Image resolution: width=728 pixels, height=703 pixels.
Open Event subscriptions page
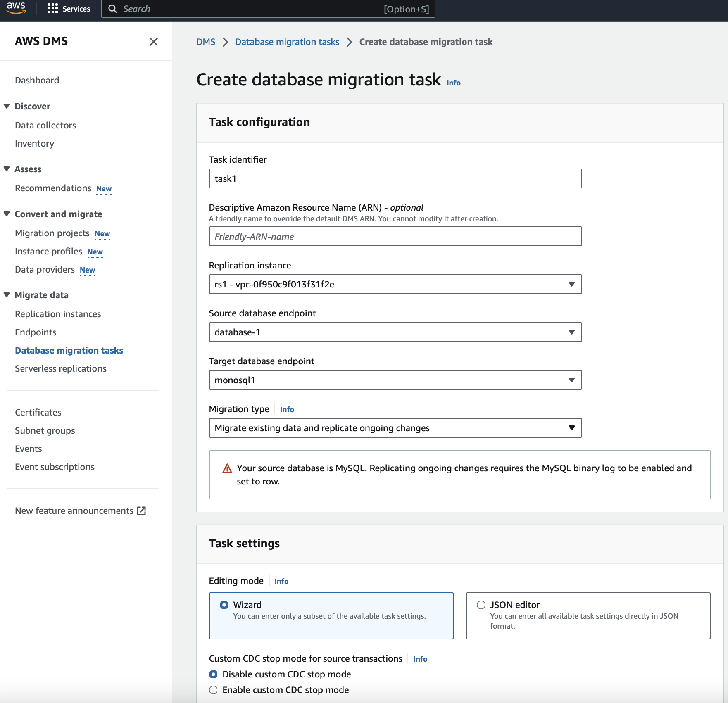click(55, 467)
